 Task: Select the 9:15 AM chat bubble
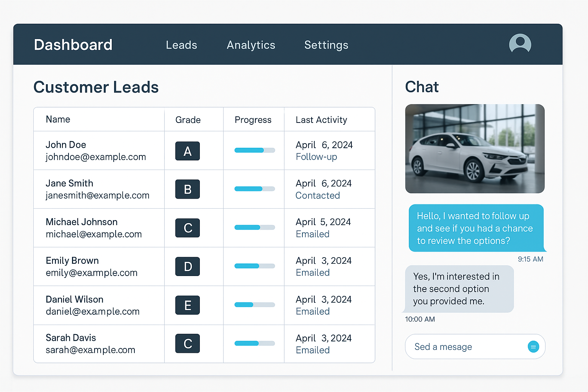coord(476,228)
